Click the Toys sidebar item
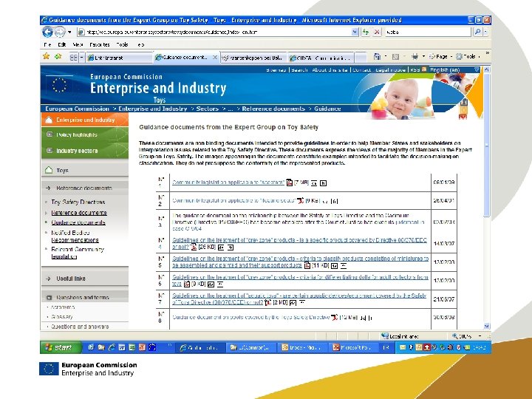 tap(85, 170)
